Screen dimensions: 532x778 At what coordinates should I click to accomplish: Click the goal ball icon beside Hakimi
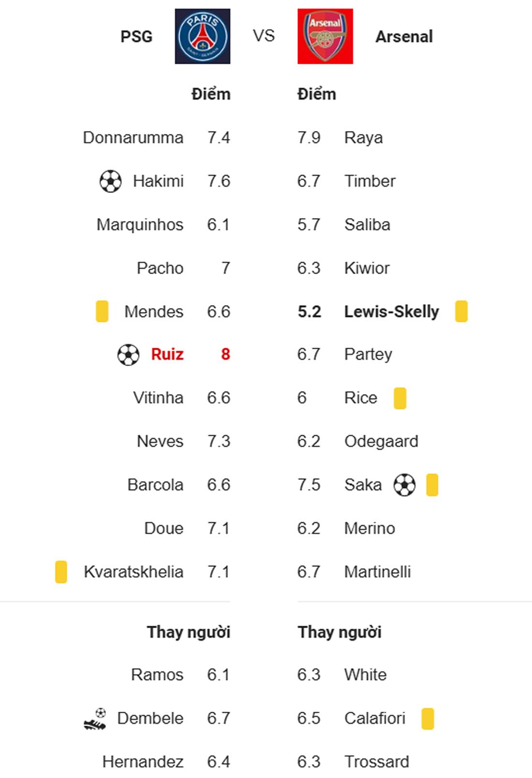coord(110,181)
